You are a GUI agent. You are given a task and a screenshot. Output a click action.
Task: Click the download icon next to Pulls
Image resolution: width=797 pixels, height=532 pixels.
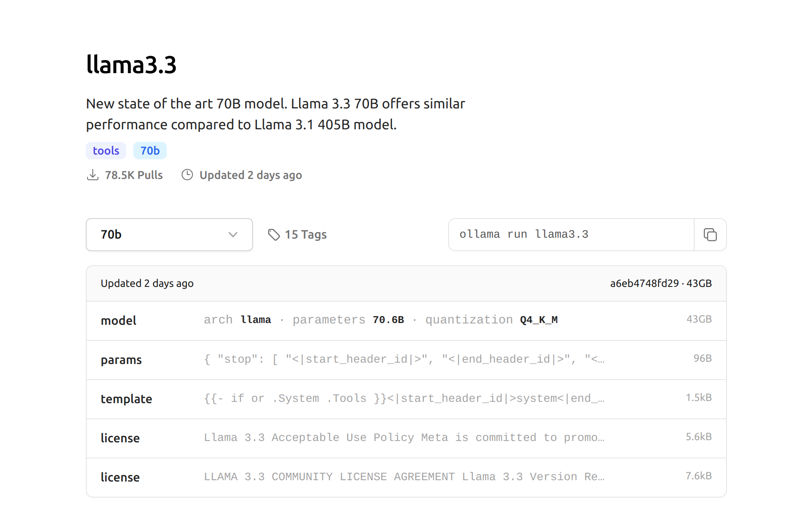pos(92,175)
